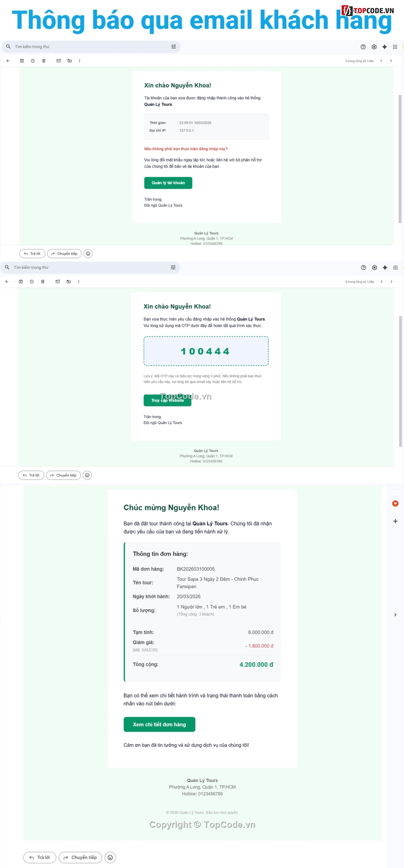This screenshot has height=868, width=404.
Task: Go to next message from '3 trong tổng số 1.586'
Action: (391, 61)
